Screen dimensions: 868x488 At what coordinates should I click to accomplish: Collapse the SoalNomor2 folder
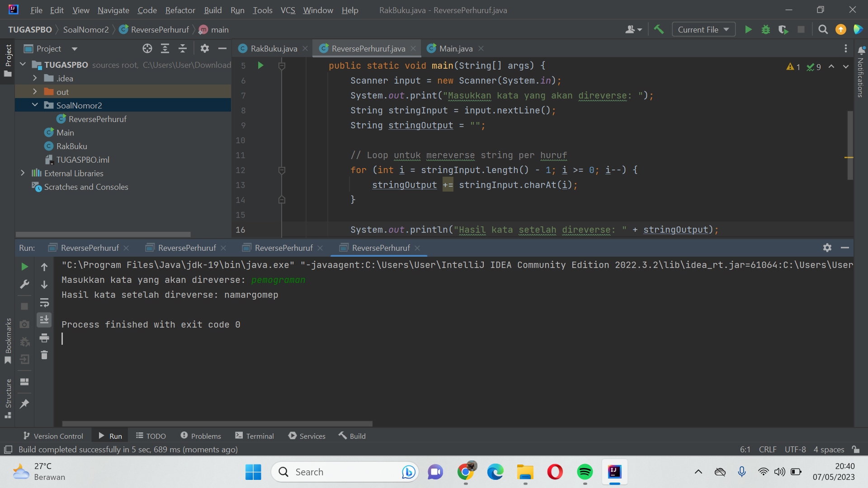[x=35, y=105]
